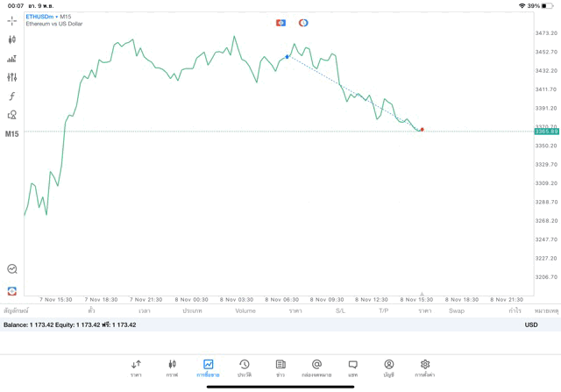Change chart type with candlestick icon
The width and height of the screenshot is (561, 392).
tap(11, 39)
